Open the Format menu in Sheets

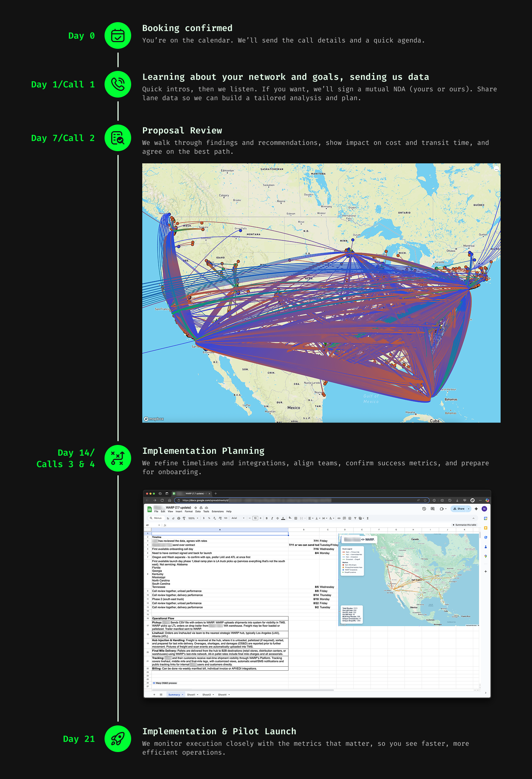(x=189, y=511)
